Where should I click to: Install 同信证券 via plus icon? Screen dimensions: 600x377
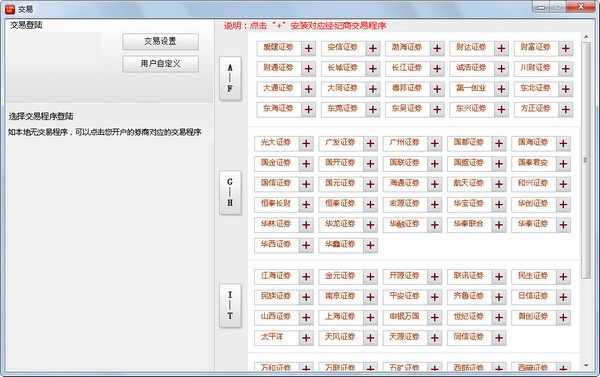499,338
